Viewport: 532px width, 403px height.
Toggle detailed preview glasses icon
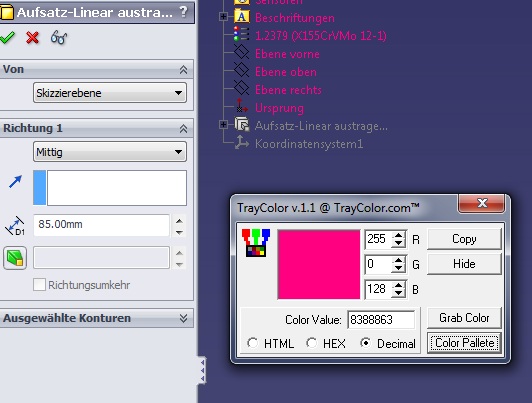tap(59, 38)
